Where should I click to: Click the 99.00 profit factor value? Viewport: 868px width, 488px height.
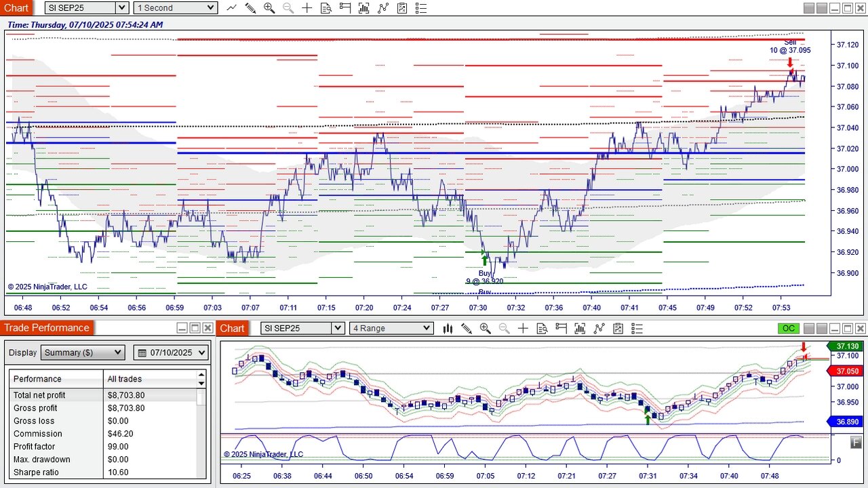[x=118, y=447]
